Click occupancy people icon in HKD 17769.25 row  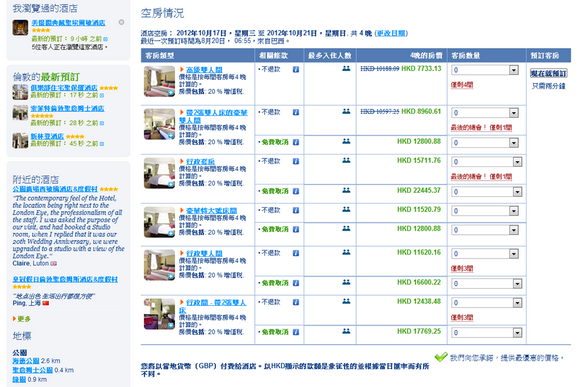(346, 331)
